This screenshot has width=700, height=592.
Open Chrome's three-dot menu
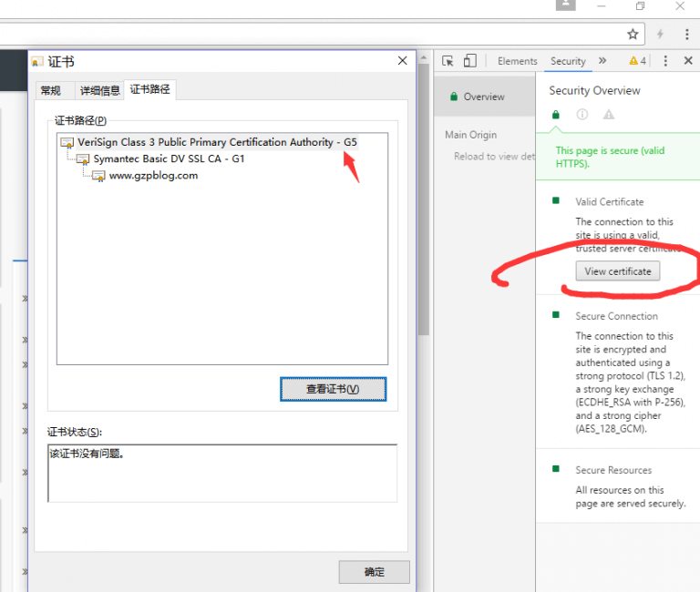[687, 35]
